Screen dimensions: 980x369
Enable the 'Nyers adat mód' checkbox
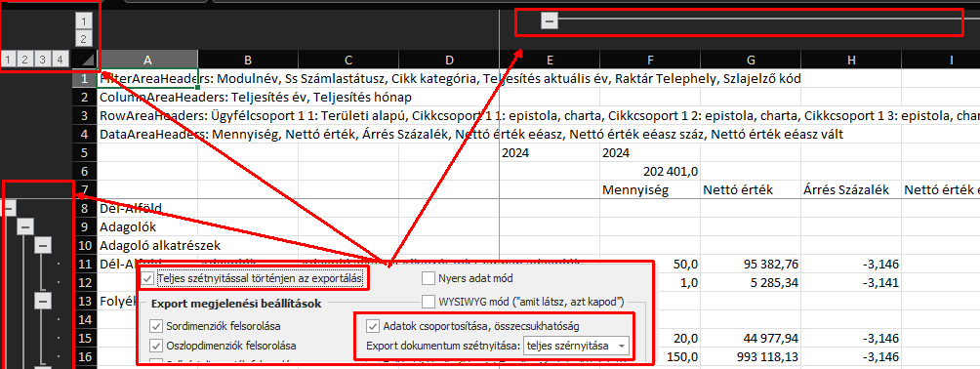pos(429,277)
